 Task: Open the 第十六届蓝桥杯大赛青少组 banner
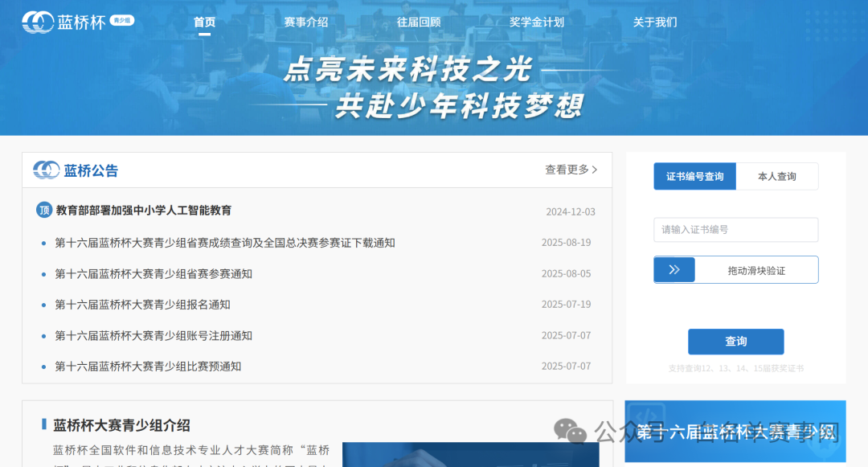(735, 431)
